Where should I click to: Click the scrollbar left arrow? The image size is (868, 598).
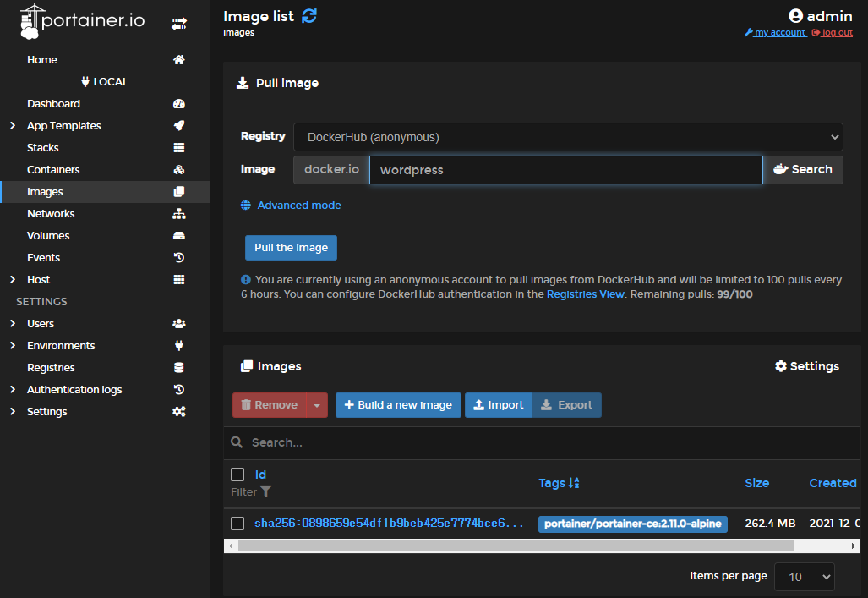[x=231, y=546]
